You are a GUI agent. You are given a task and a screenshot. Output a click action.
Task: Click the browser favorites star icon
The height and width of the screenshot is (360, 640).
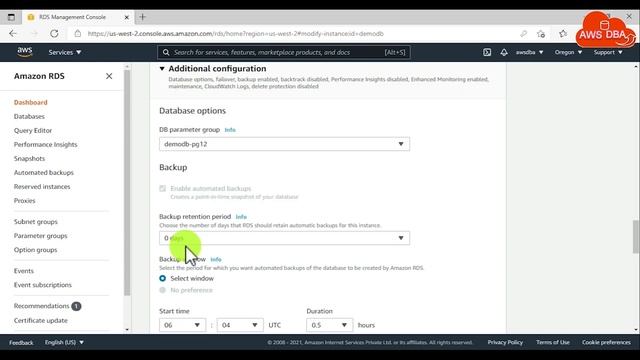541,34
